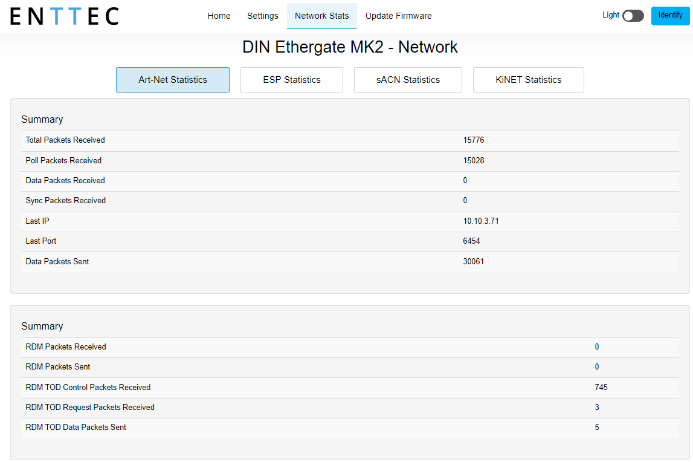Click 'RDM TOD Data Packets Sent' label

tap(76, 428)
